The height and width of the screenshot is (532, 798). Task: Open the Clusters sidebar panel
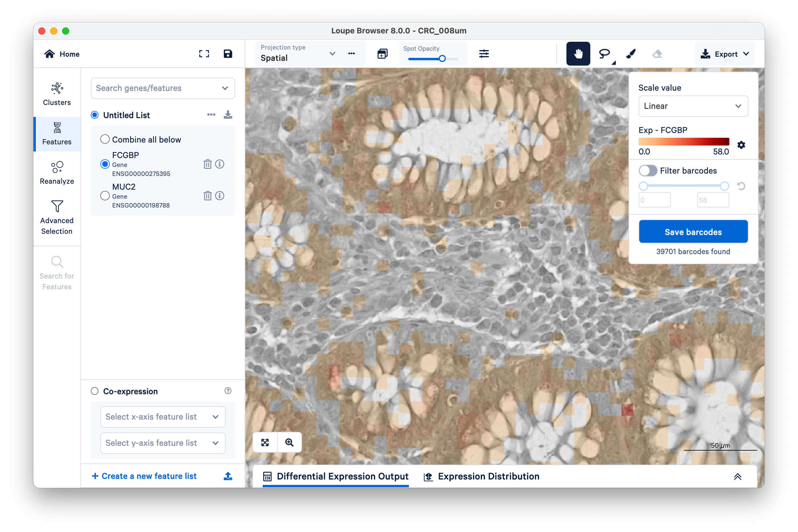tap(57, 94)
